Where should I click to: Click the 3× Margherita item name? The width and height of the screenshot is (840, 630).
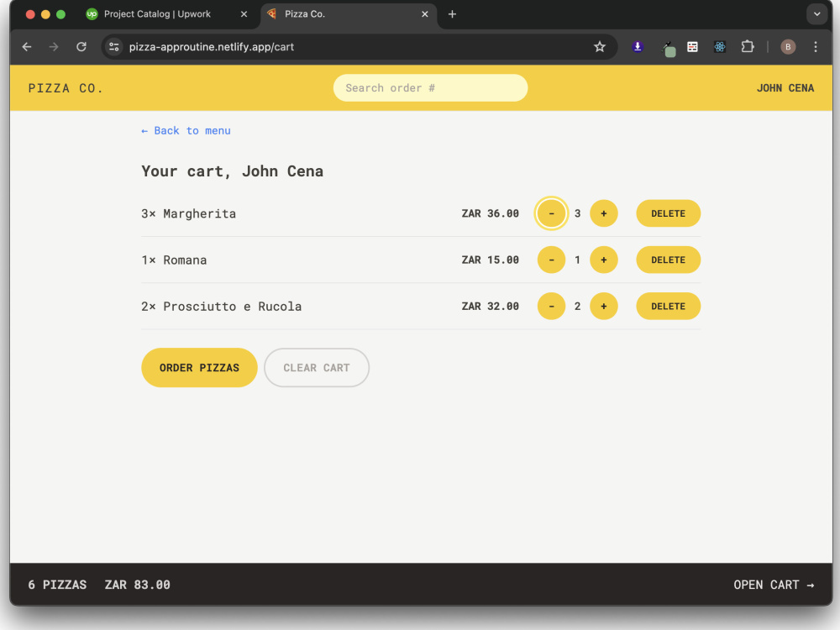pyautogui.click(x=188, y=213)
